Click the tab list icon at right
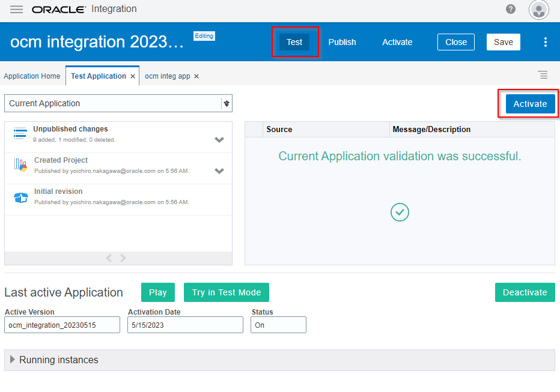 pyautogui.click(x=543, y=75)
